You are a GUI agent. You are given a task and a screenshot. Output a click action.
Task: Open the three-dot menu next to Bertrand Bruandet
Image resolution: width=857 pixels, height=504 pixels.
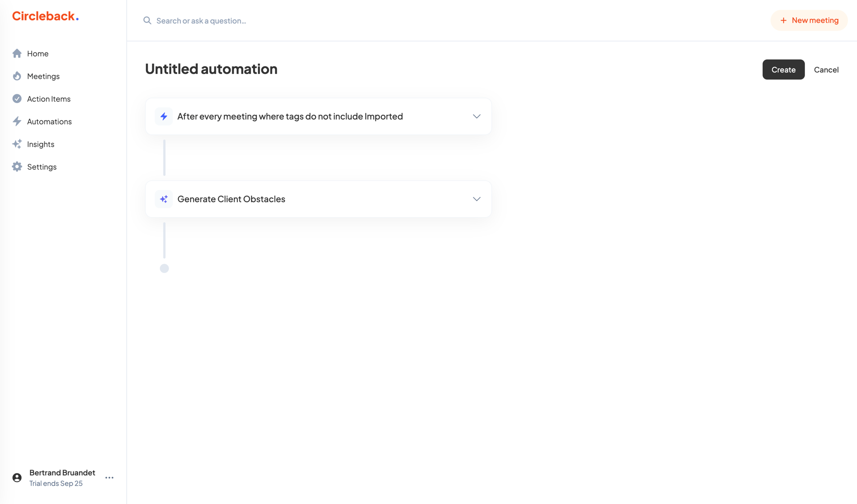(x=109, y=477)
